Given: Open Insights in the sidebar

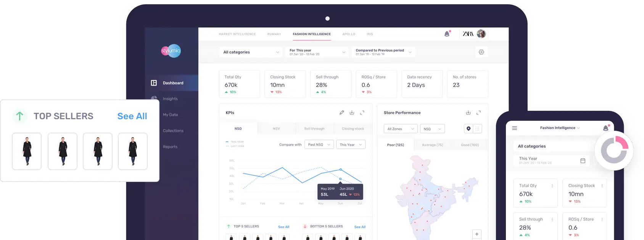Looking at the screenshot, I should 170,99.
